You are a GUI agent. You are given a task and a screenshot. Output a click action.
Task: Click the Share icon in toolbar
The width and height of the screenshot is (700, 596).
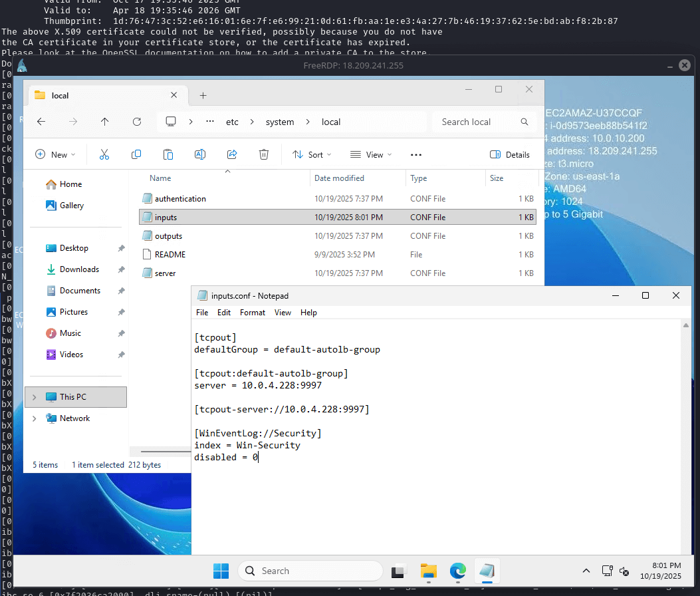pos(232,154)
